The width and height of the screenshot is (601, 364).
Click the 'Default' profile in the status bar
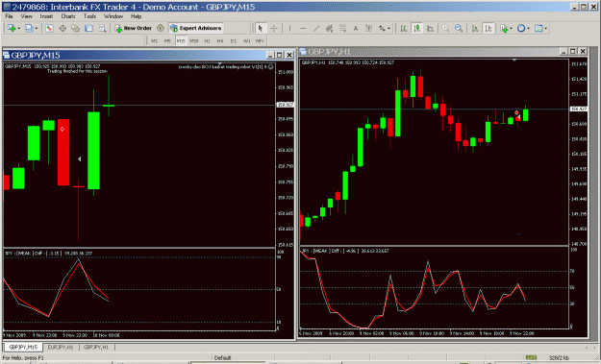223,358
